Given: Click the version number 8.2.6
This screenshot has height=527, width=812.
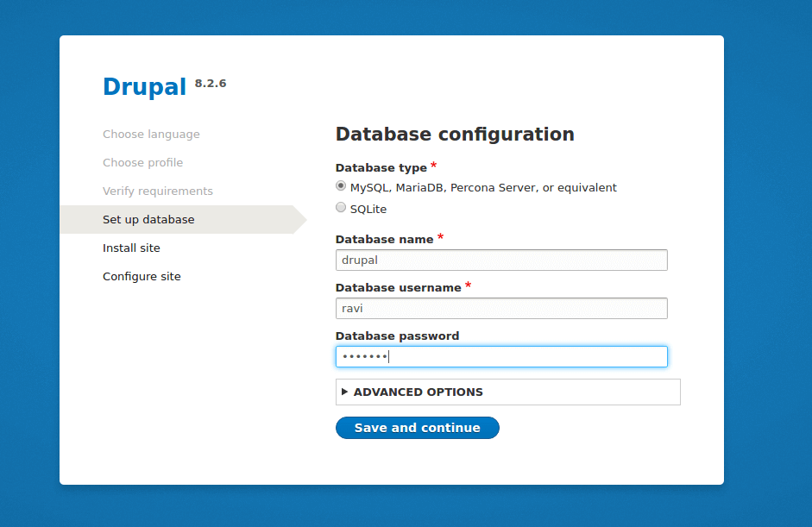Looking at the screenshot, I should click(210, 83).
